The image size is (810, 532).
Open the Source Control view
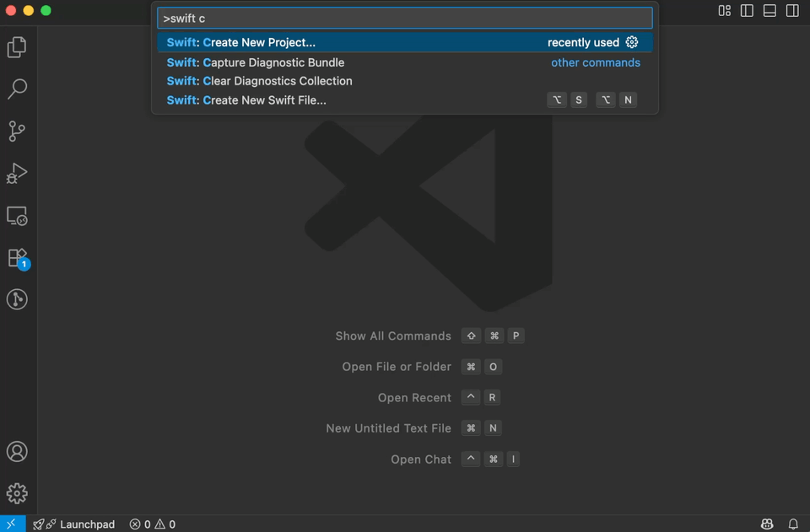[x=17, y=131]
